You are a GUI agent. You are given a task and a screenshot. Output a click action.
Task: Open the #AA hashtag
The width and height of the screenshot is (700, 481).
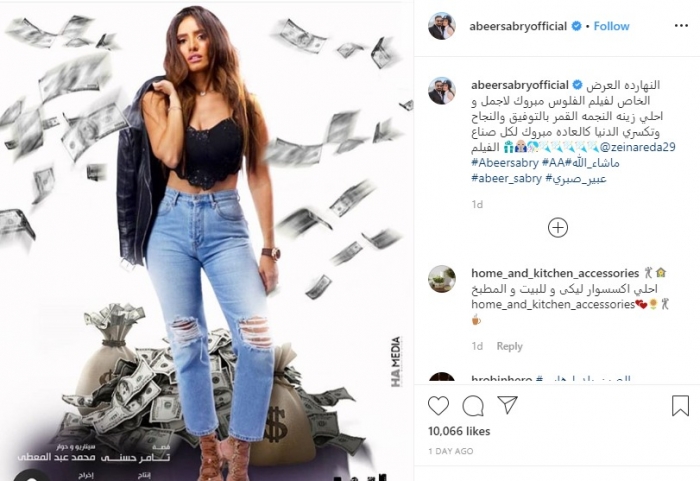coord(554,163)
